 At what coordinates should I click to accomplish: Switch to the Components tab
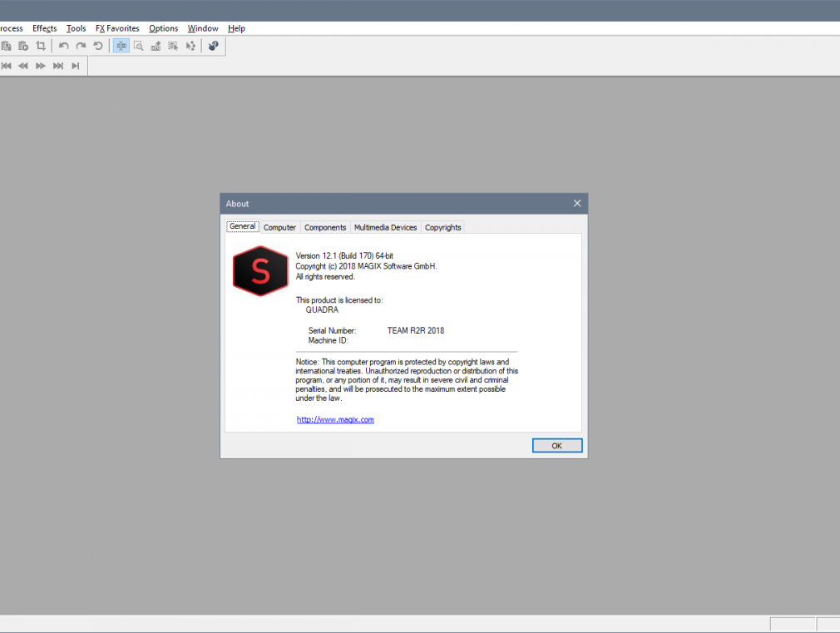pos(325,228)
